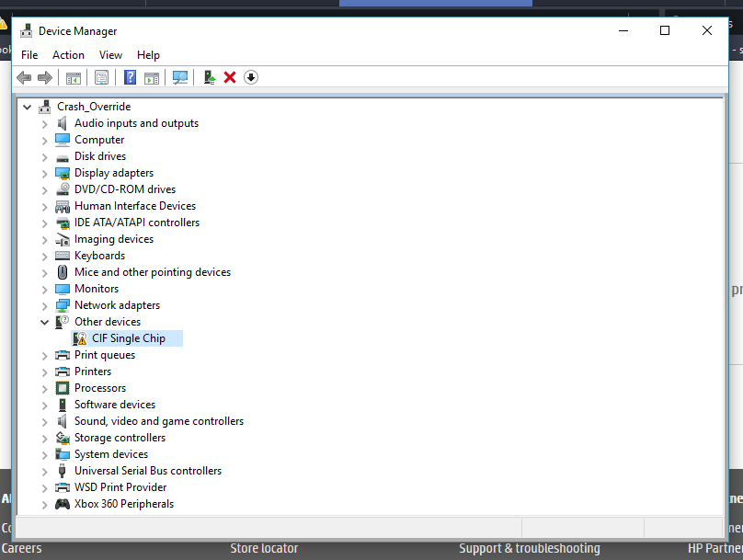The image size is (743, 560).
Task: Click Support & troubleshooting in background page
Action: (530, 548)
